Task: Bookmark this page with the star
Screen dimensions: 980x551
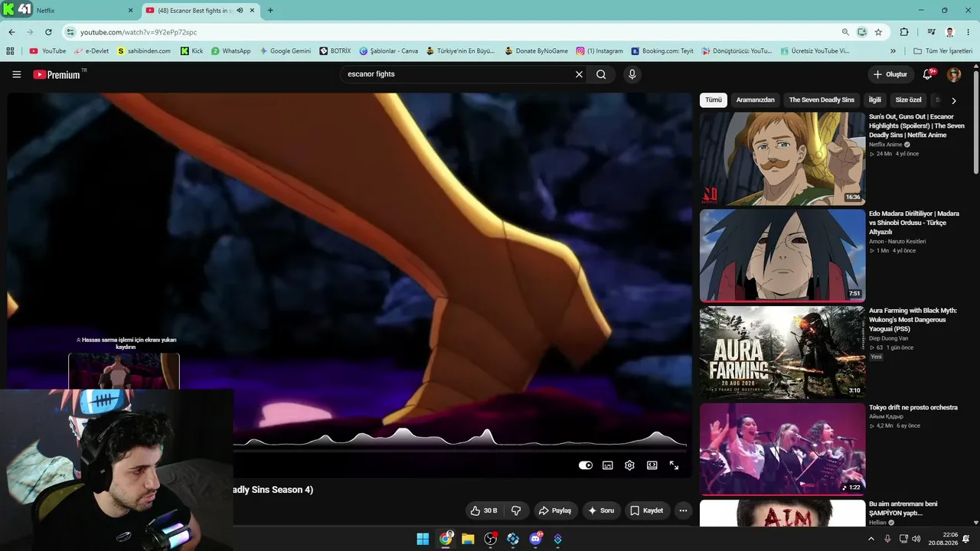Action: 878,32
